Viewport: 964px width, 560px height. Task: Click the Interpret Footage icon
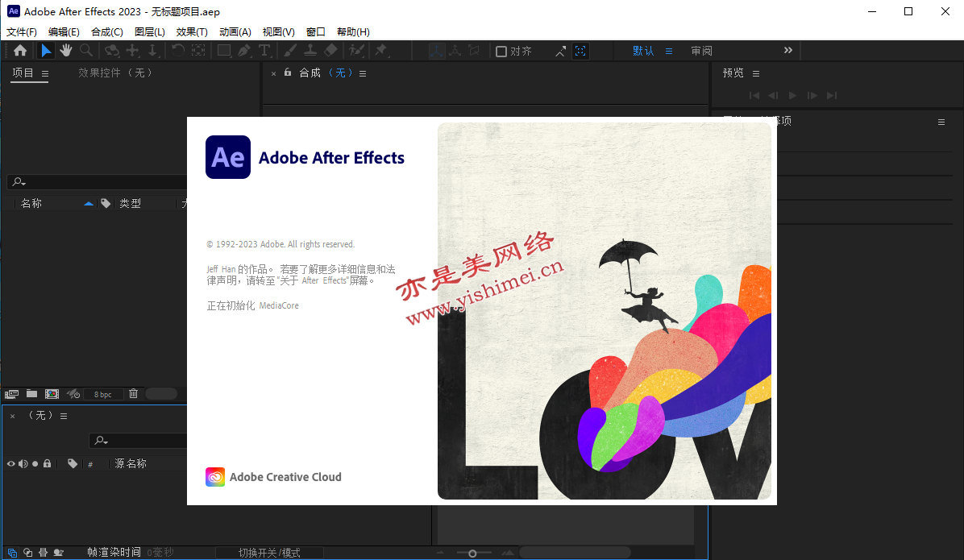coord(11,394)
